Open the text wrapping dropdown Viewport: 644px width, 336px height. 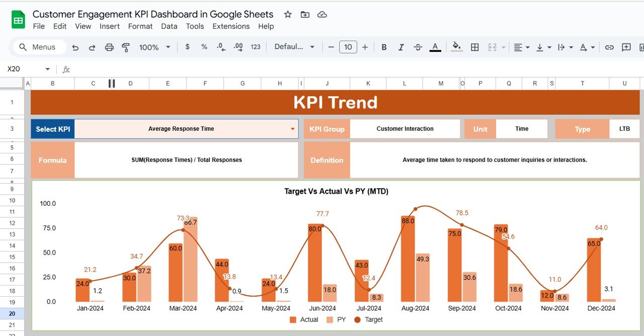[x=566, y=47]
